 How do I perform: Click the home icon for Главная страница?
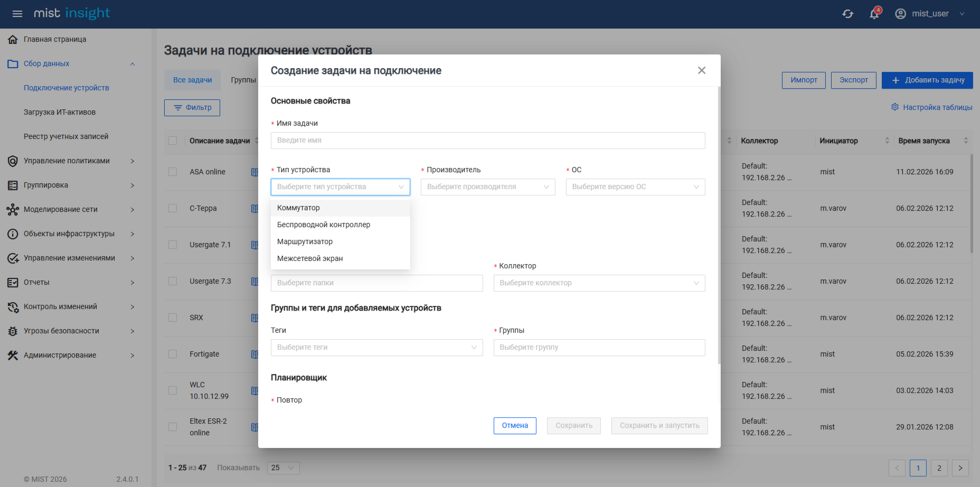click(13, 40)
